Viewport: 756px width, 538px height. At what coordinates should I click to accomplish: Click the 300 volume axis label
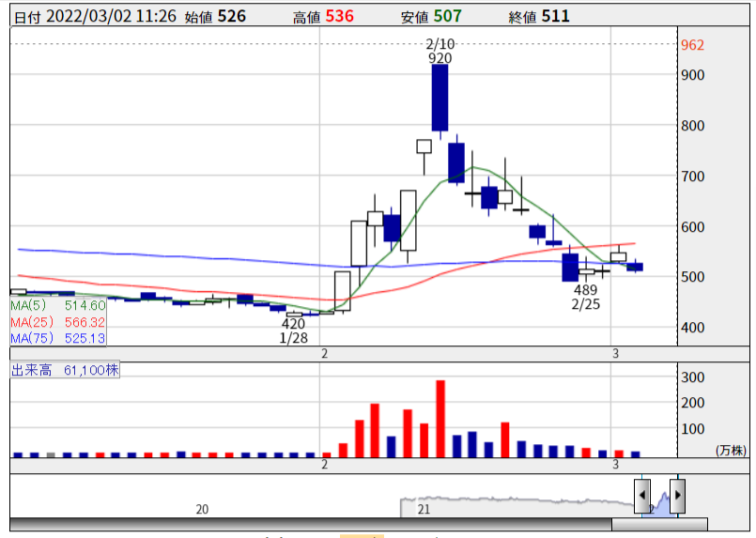click(x=692, y=377)
